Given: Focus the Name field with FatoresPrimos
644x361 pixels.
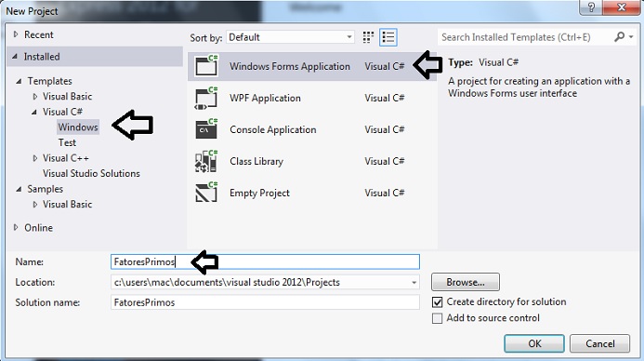Looking at the screenshot, I should 265,261.
